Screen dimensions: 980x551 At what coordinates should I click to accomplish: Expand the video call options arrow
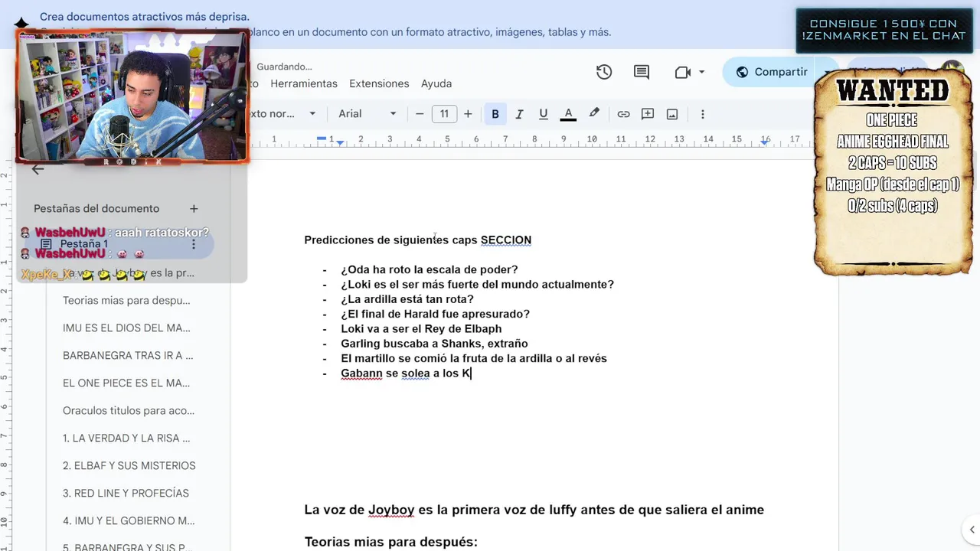click(x=701, y=72)
